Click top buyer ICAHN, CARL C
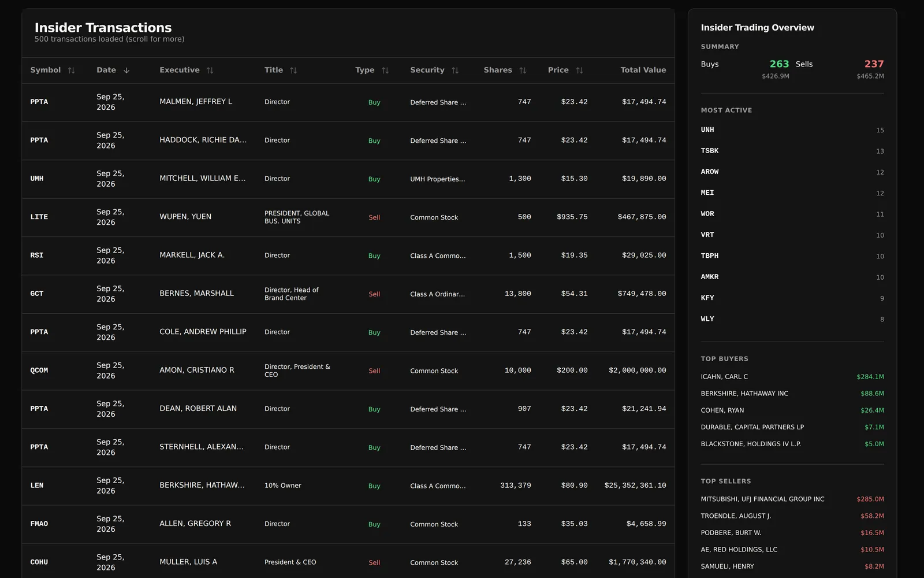924x578 pixels. tap(724, 377)
